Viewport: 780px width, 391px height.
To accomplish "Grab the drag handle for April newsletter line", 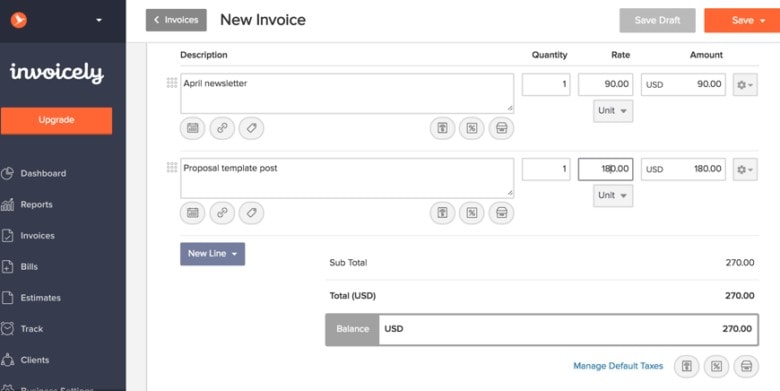I will click(172, 83).
